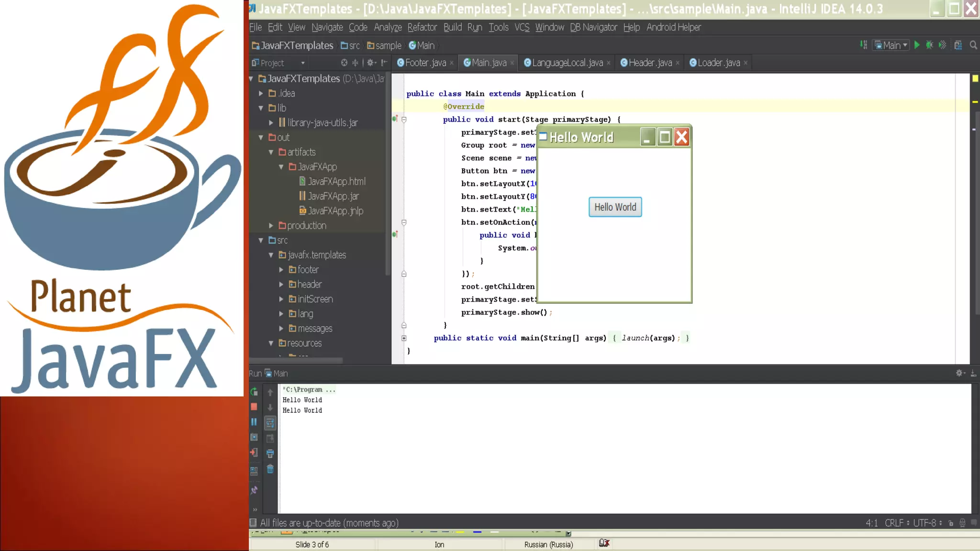Toggle Pin Tab icon in Run panel
This screenshot has height=551, width=980.
[254, 490]
